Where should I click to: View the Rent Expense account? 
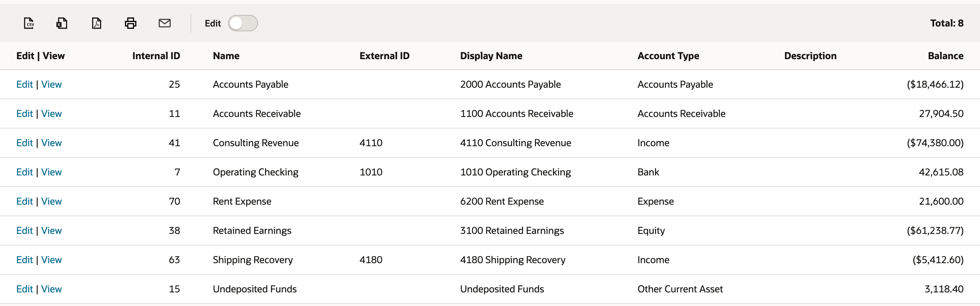[51, 202]
